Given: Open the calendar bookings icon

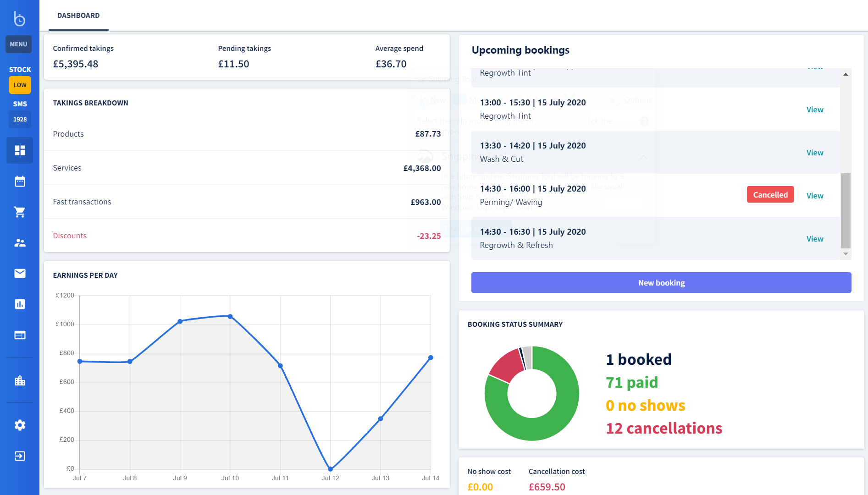Looking at the screenshot, I should (20, 181).
